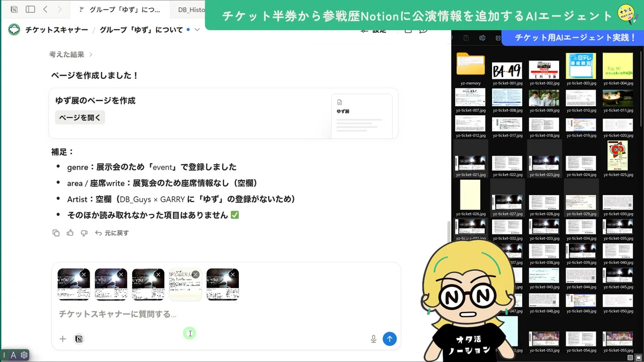Screen dimensions: 644x362
Task: Select yz-ticket-002.jpg in file explorer
Action: [544, 73]
